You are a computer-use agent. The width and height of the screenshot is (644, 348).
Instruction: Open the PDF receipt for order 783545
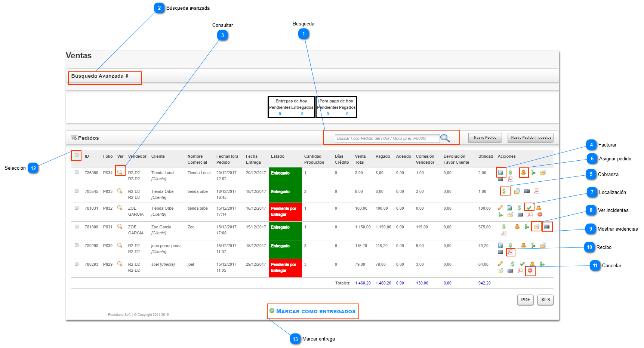(x=536, y=191)
